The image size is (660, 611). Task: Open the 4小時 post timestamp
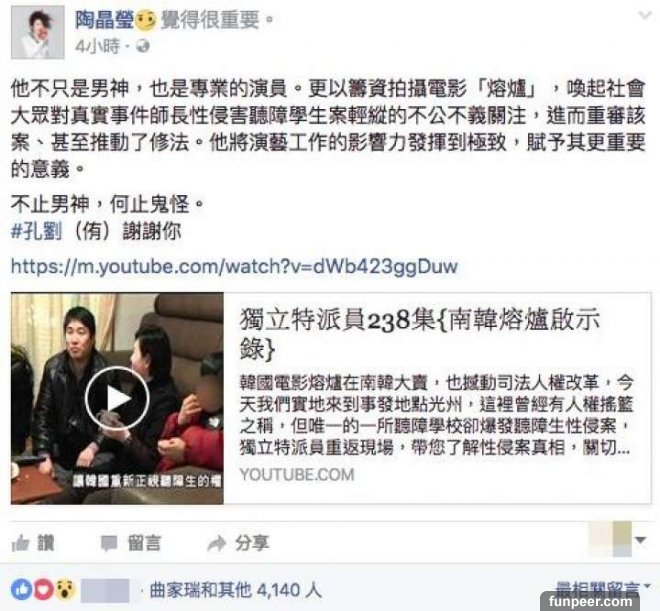tap(97, 46)
